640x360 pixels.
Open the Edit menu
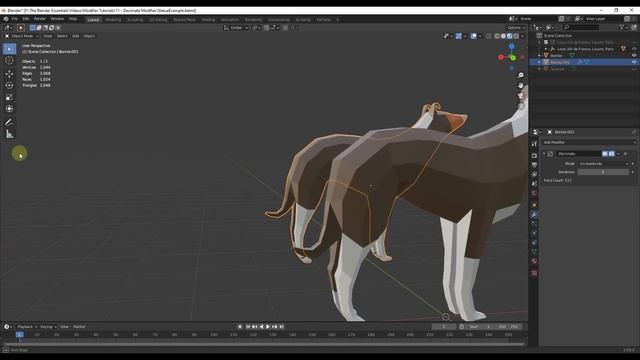point(25,19)
